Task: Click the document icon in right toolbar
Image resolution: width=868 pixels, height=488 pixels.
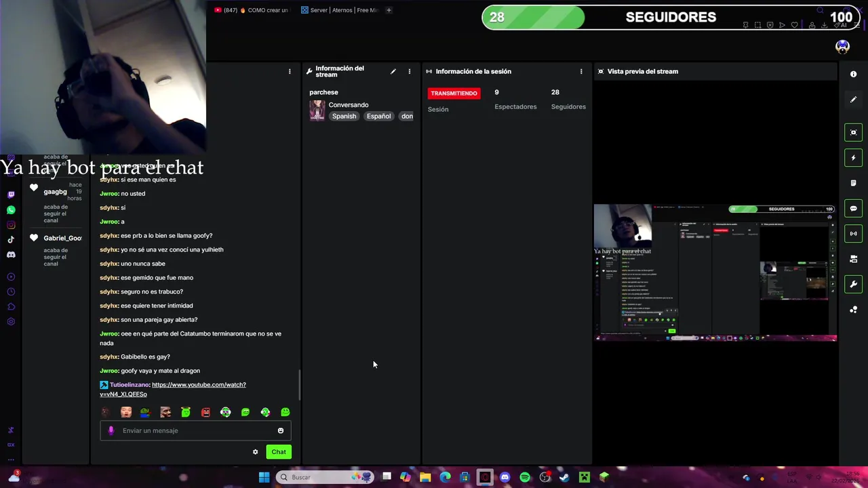Action: click(853, 183)
